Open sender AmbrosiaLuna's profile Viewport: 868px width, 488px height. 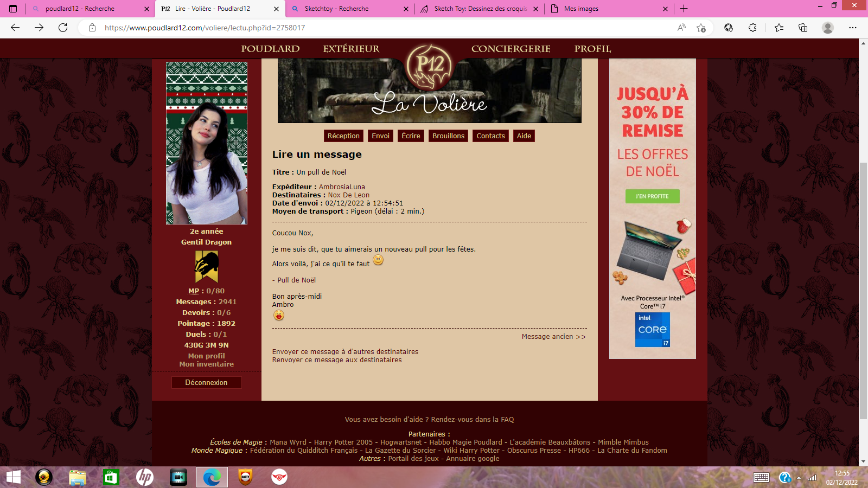click(342, 187)
